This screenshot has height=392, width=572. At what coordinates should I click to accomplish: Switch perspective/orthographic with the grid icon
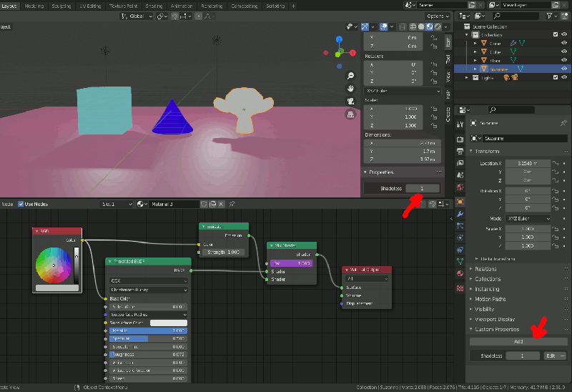(350, 114)
